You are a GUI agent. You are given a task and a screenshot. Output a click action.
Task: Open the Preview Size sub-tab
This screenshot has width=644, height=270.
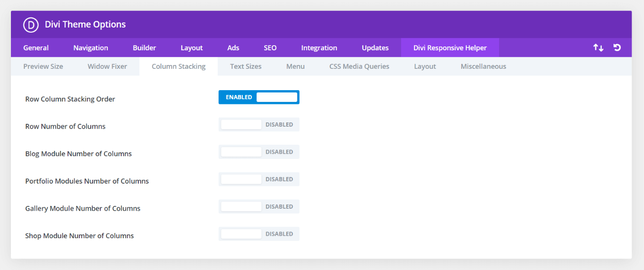43,66
